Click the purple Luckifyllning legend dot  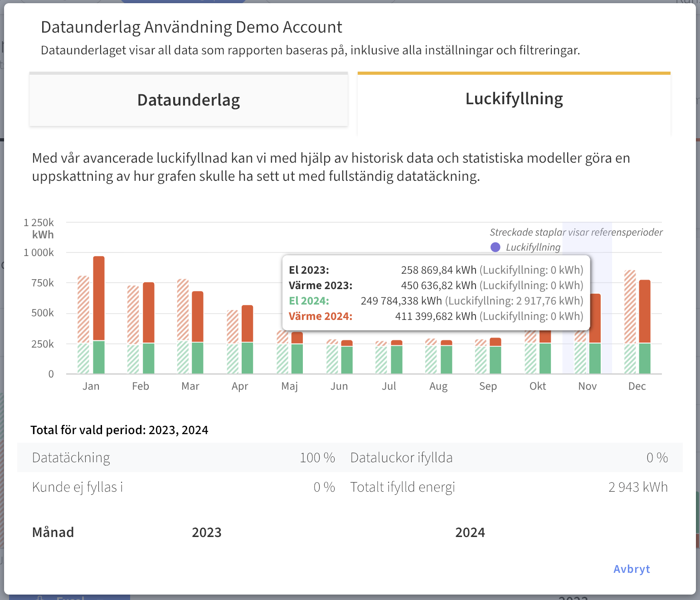[496, 247]
